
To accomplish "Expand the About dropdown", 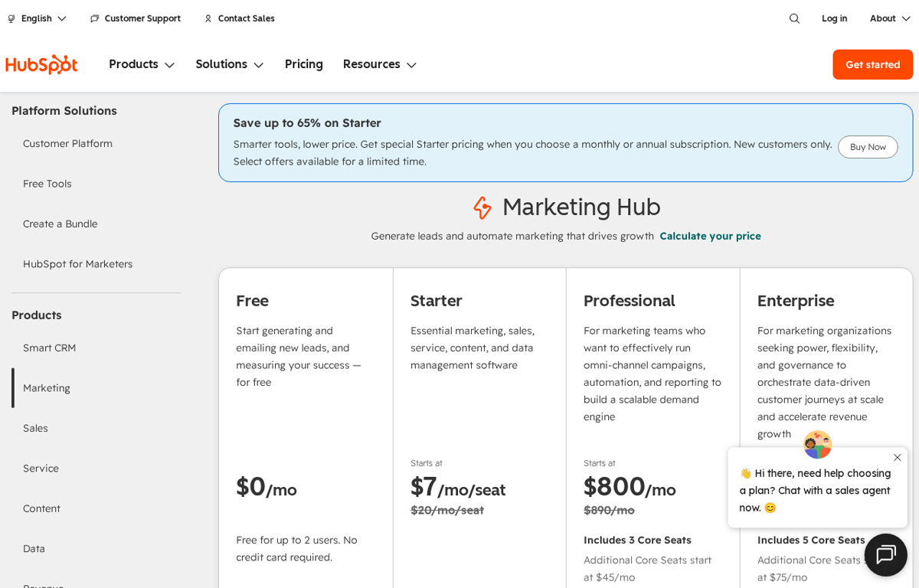I will 891,18.
